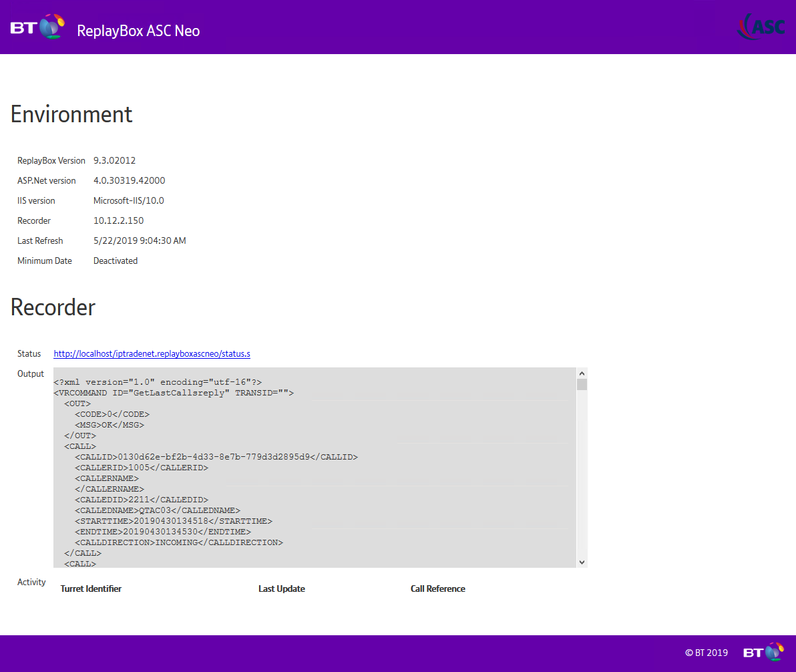Click the CALLEDNAME QTAC03 line
This screenshot has width=796, height=672.
(x=158, y=510)
